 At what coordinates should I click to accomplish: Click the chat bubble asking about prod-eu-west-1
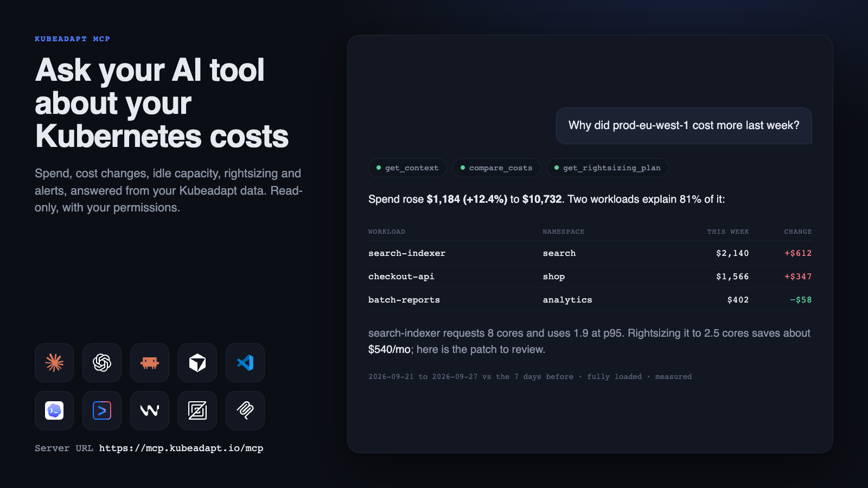[684, 126]
